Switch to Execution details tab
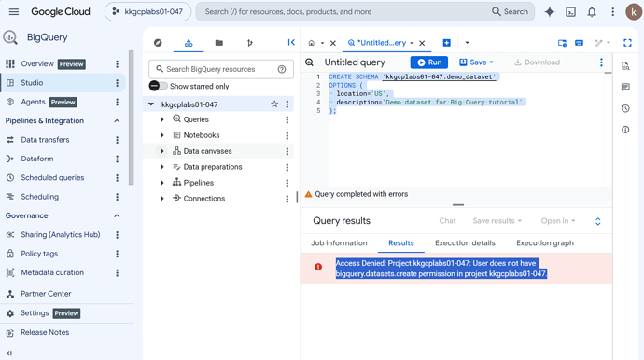 (x=465, y=243)
